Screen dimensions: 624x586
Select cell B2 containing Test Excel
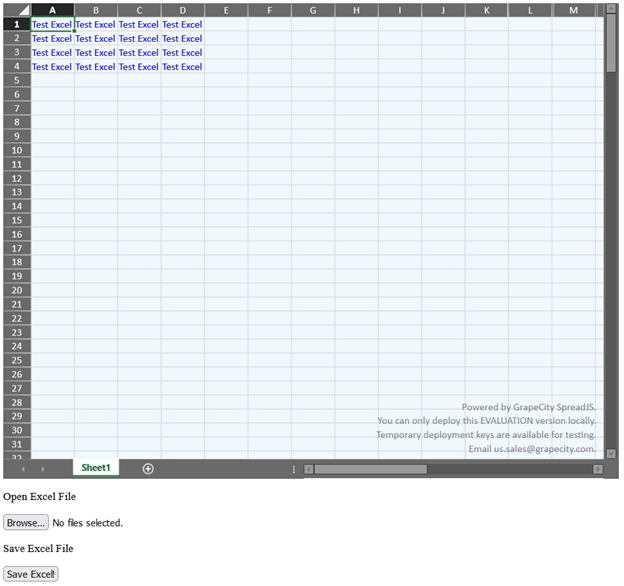pyautogui.click(x=96, y=38)
